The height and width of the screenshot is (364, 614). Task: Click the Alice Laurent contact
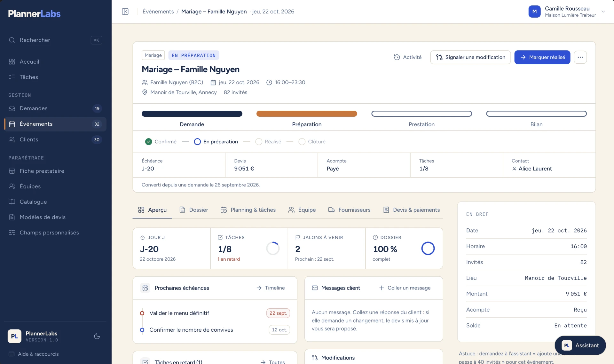click(x=532, y=169)
